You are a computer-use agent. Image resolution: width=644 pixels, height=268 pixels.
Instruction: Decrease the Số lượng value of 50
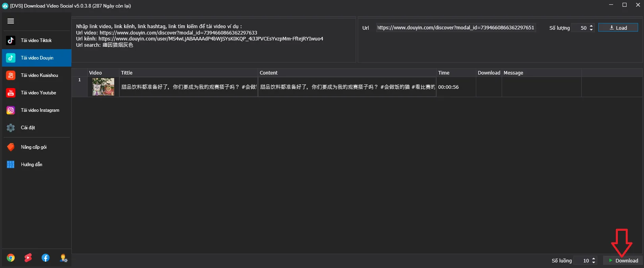(591, 30)
